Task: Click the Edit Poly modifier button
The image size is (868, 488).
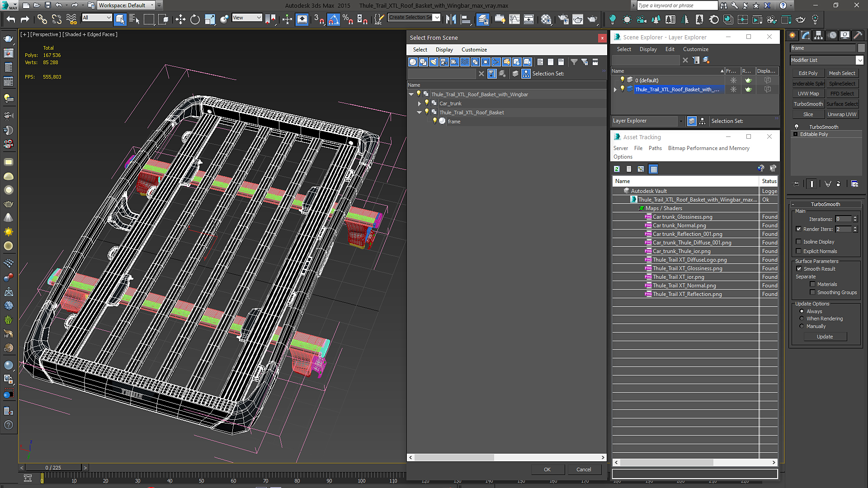Action: click(808, 73)
